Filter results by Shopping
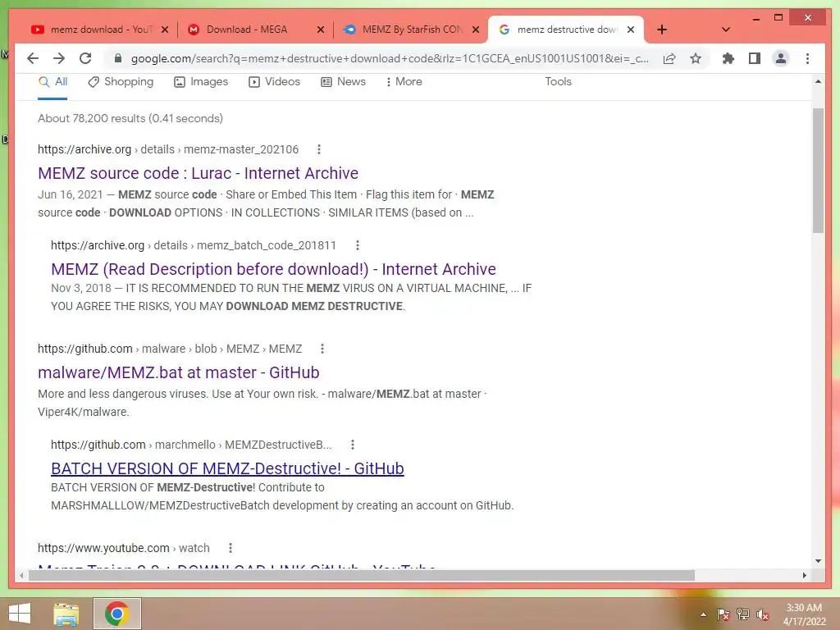The height and width of the screenshot is (630, 840). pyautogui.click(x=121, y=82)
